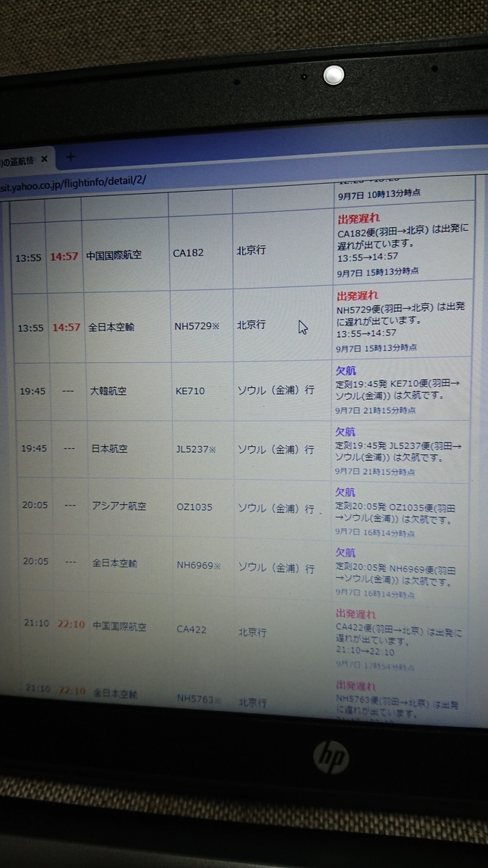Click 欠航 status for KE710

point(346,372)
